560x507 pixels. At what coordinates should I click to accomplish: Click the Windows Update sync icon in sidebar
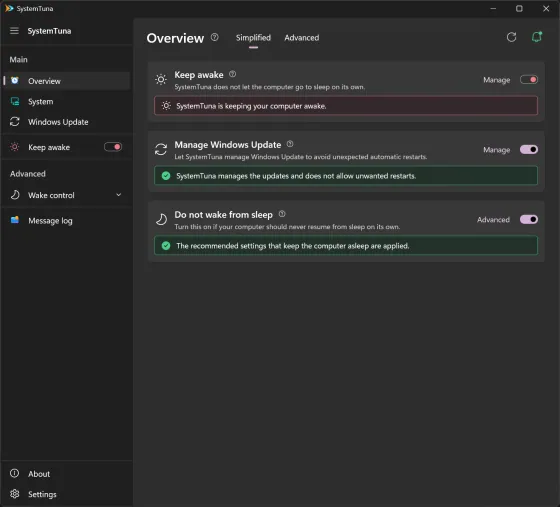coord(15,122)
